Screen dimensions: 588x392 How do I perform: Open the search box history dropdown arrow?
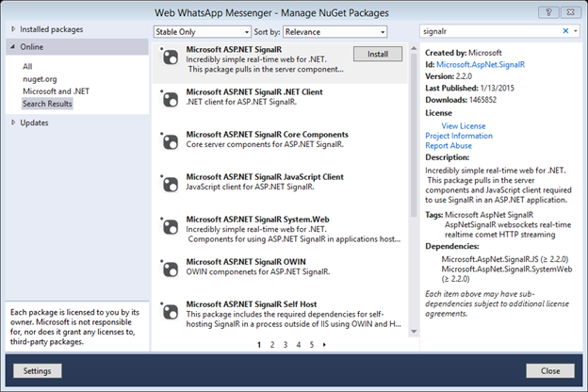[576, 31]
